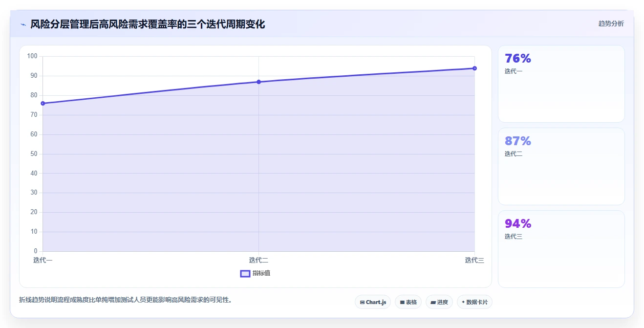The image size is (644, 328).
Task: Select the Chart.js tag chip
Action: click(373, 302)
